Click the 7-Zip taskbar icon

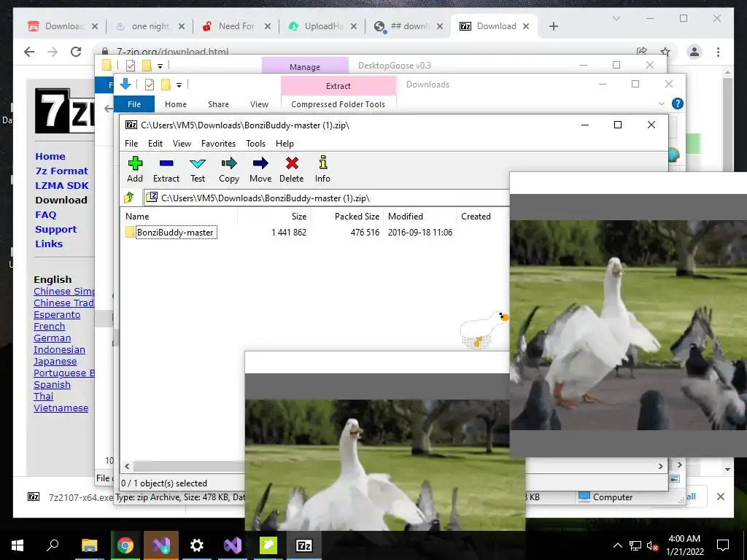tap(304, 545)
